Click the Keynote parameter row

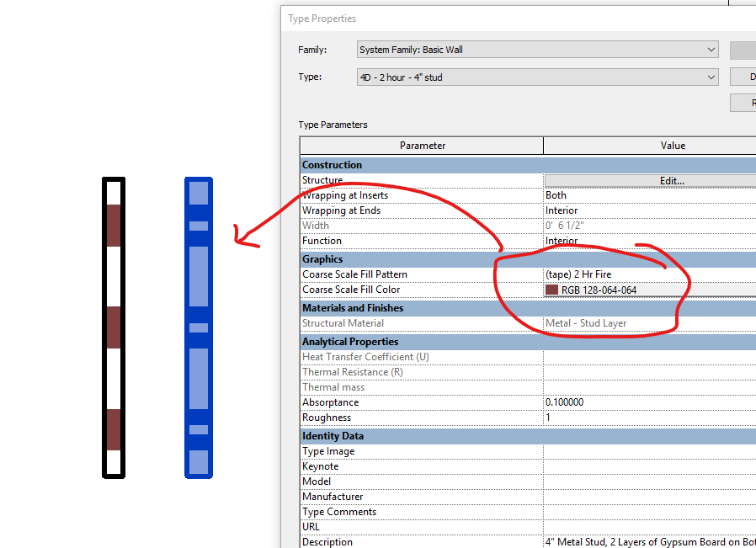[x=528, y=466]
